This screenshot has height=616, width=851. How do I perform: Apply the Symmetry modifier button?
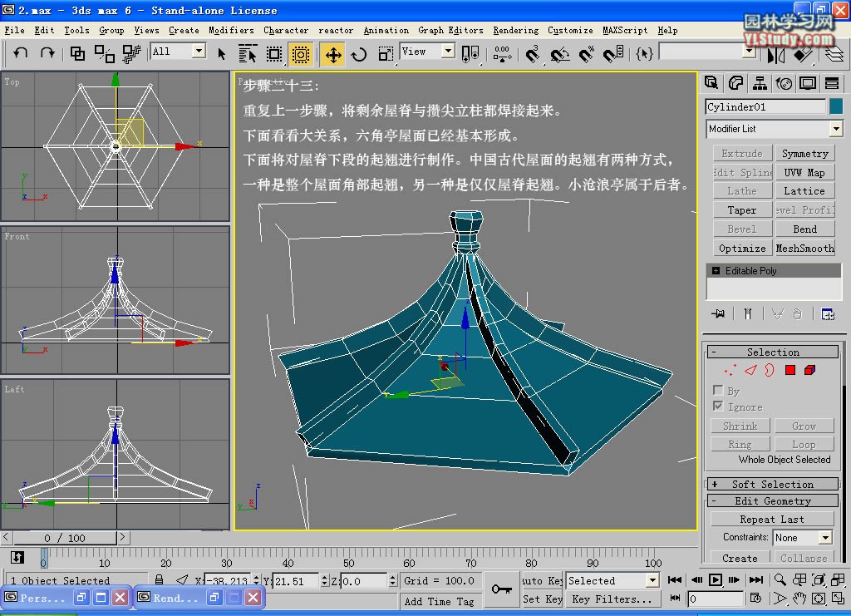[804, 154]
